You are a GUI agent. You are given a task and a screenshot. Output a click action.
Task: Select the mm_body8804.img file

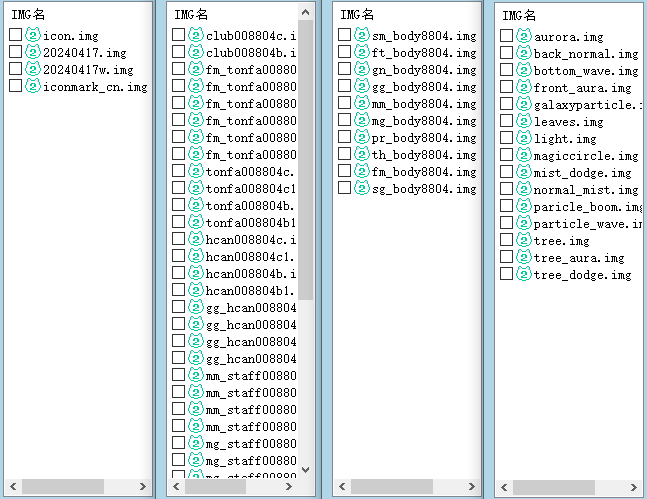point(424,104)
